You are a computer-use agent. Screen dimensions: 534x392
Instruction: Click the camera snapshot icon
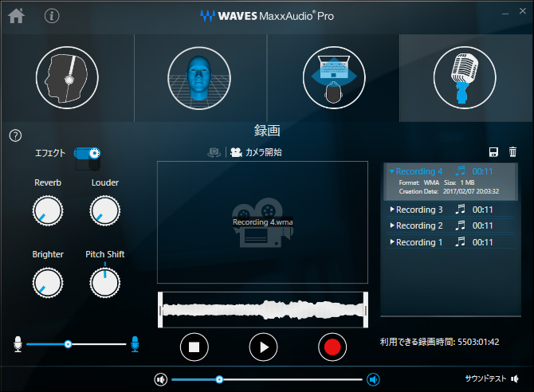(214, 152)
